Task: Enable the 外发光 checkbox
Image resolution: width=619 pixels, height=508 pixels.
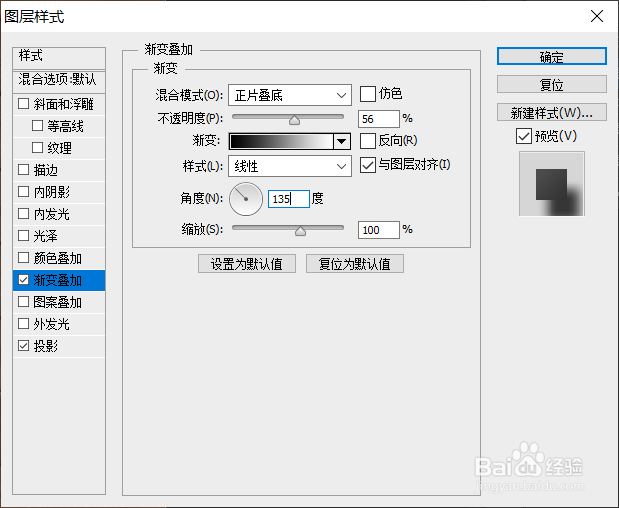Action: coord(24,324)
